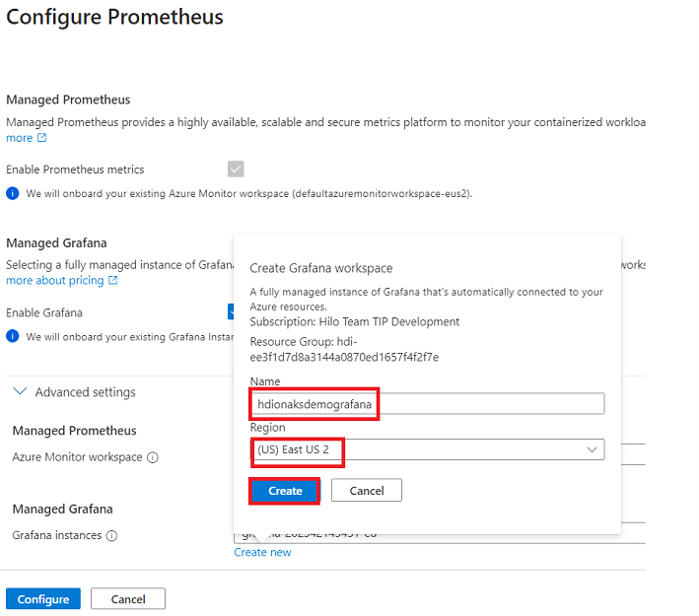Open the external link icon after 'more about pricing'

pyautogui.click(x=113, y=280)
